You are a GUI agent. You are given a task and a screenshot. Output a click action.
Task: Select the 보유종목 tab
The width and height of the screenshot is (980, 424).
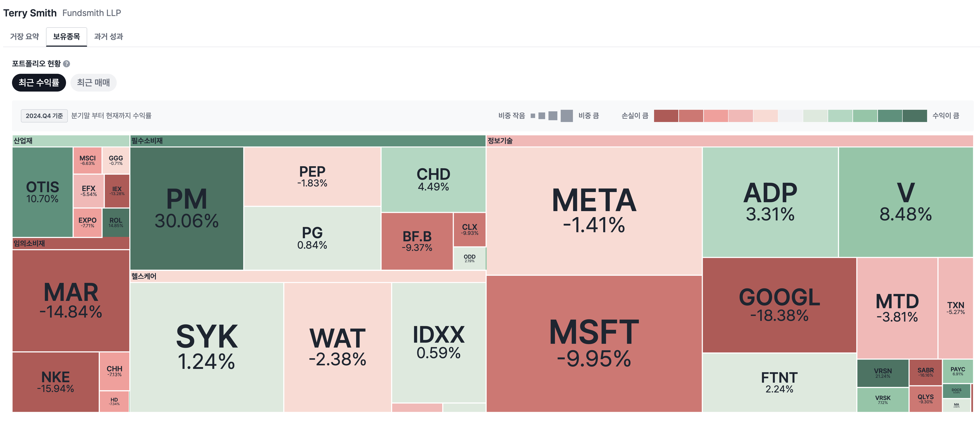[66, 36]
